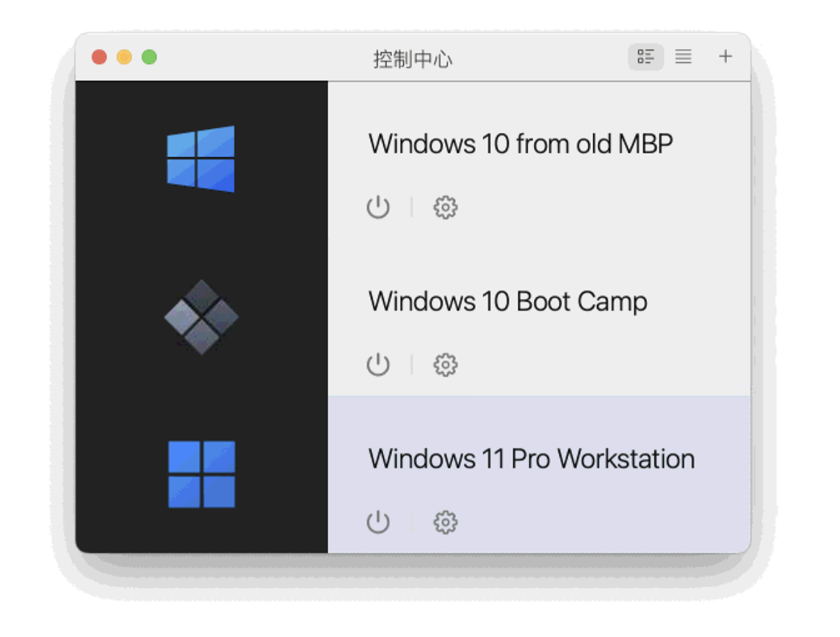This screenshot has height=637, width=840.
Task: Select the Windows 11 Pro Workstation name
Action: coord(532,459)
